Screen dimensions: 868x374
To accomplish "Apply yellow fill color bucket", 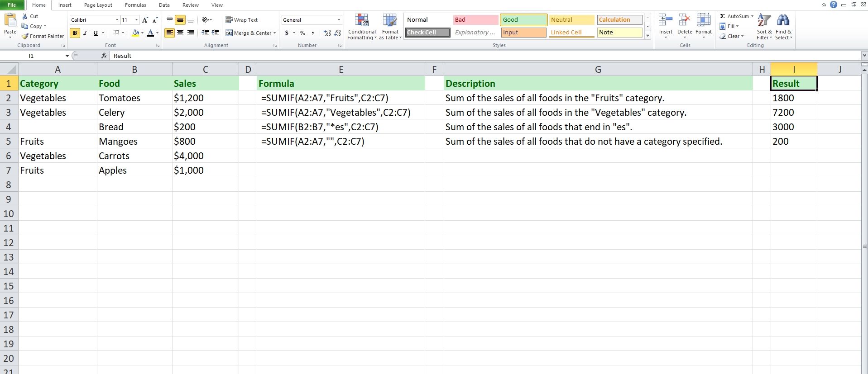I will (135, 33).
